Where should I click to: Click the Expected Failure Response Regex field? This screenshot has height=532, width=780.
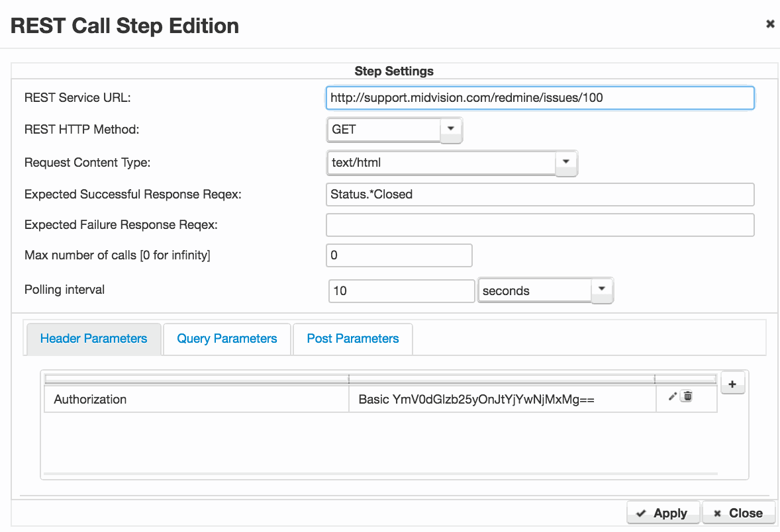coord(540,225)
